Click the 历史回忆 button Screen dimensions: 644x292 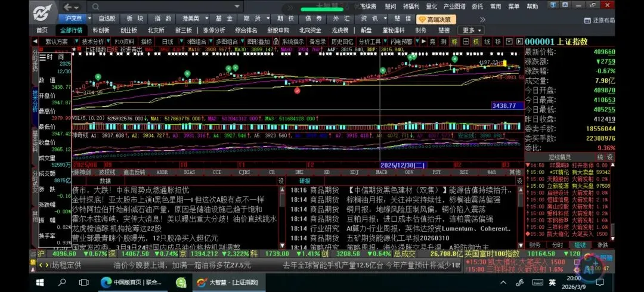coord(342,42)
